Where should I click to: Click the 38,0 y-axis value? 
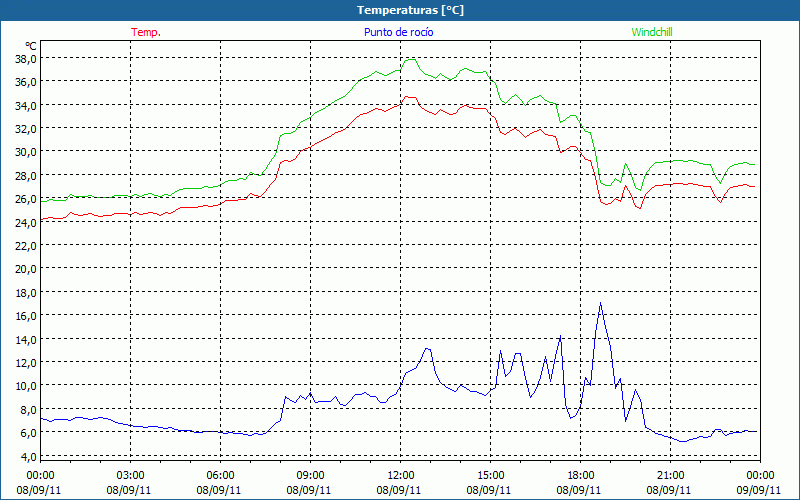[26, 59]
